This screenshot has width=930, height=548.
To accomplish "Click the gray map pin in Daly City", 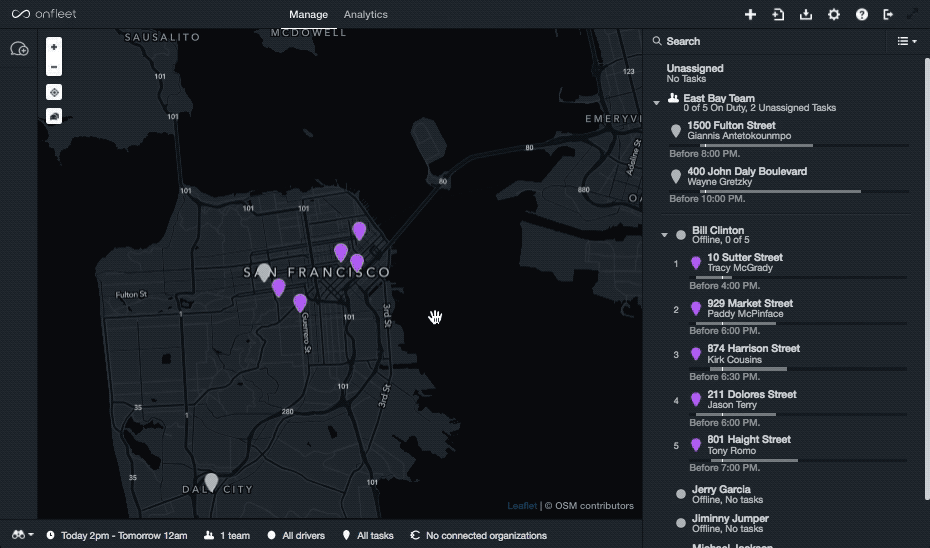I will click(x=211, y=482).
